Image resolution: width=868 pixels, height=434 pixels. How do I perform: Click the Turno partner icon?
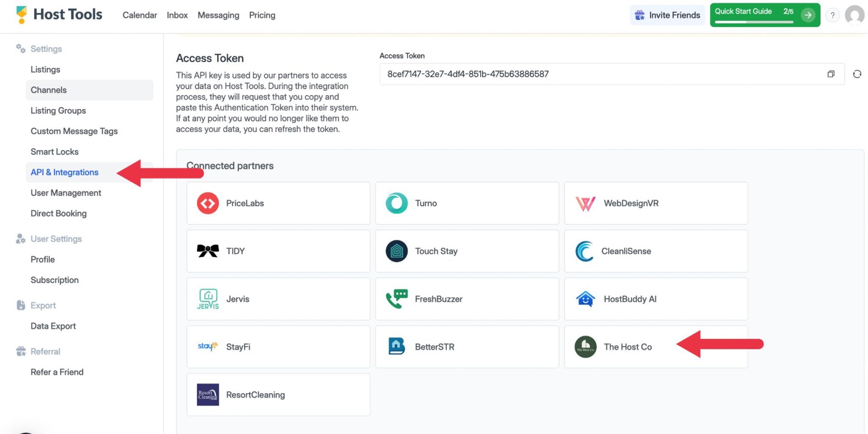tap(396, 203)
